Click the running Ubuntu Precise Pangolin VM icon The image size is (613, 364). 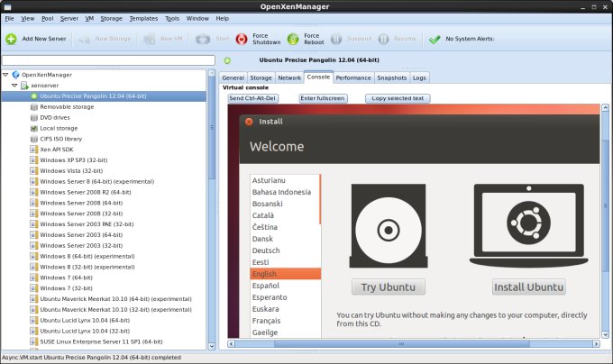[34, 96]
